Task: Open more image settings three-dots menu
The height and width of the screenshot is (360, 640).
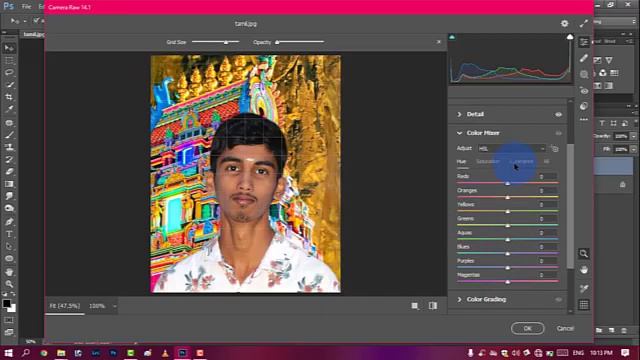Action: pyautogui.click(x=584, y=120)
